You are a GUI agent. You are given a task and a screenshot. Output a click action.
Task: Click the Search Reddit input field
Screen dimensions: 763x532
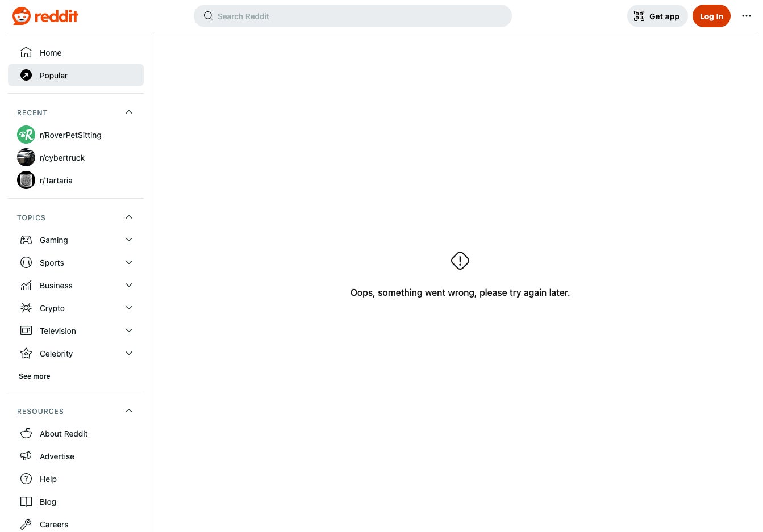[x=353, y=16]
